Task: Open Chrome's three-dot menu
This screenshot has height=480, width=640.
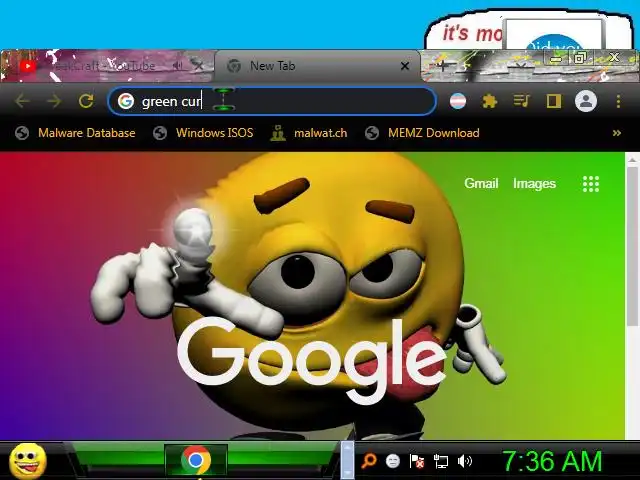Action: 618,101
